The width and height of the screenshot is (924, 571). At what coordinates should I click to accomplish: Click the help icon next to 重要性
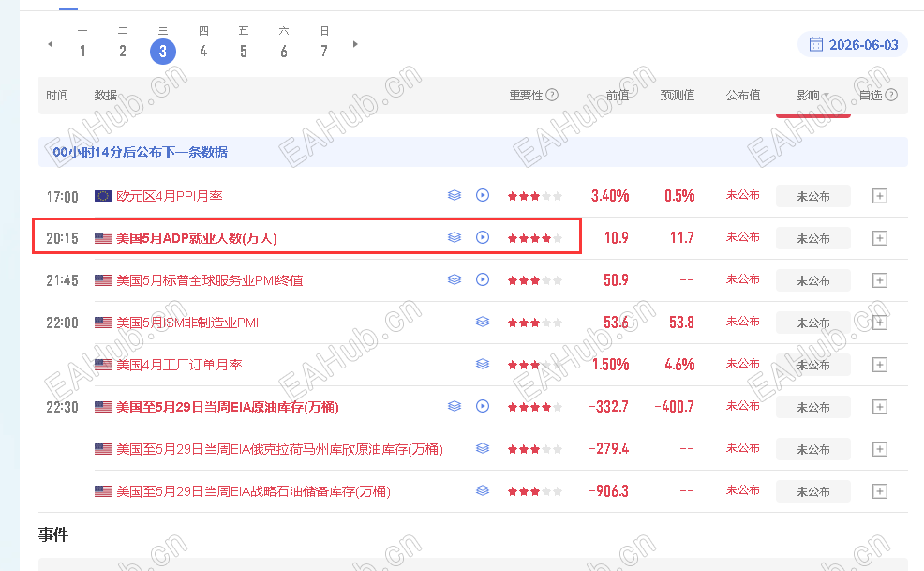(552, 95)
